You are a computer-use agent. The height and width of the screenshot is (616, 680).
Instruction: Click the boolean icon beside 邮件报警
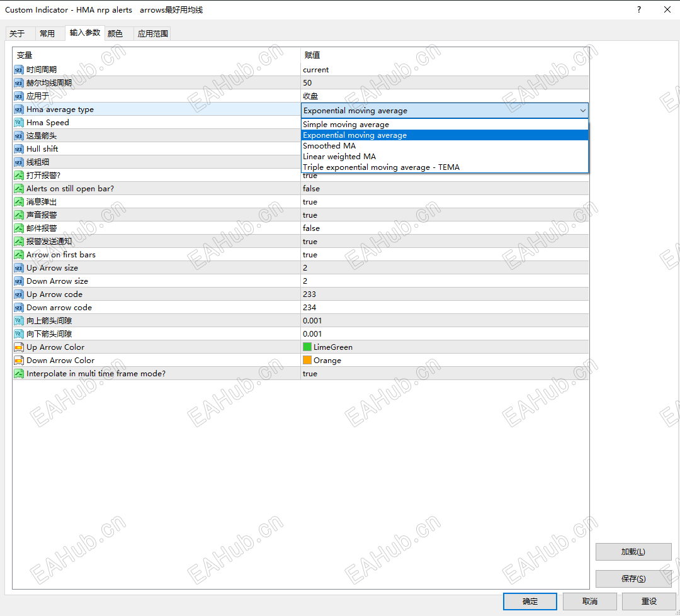coord(19,228)
